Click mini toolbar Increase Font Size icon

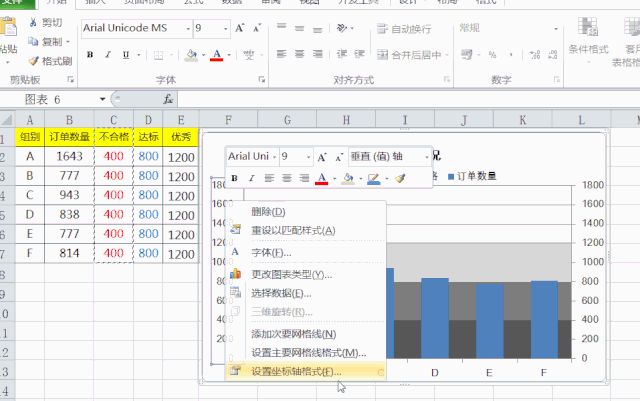322,157
